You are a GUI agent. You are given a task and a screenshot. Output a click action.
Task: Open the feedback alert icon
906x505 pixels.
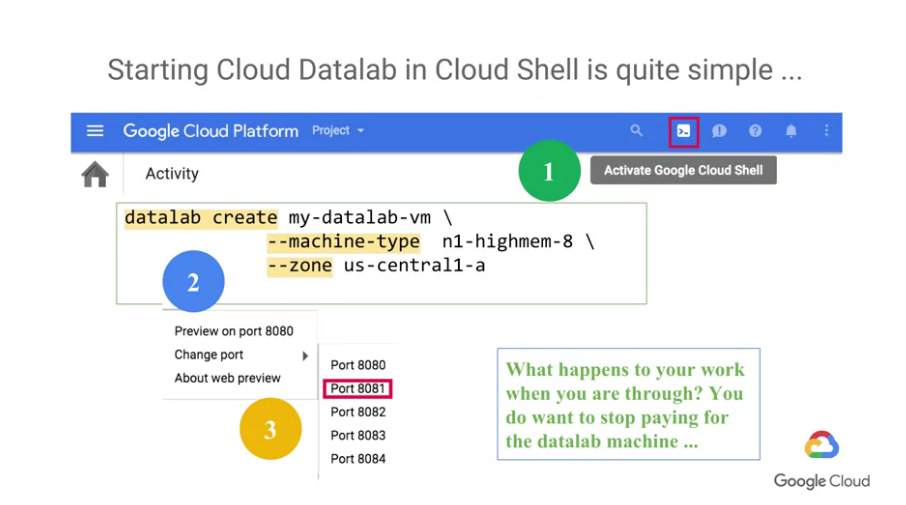click(719, 131)
